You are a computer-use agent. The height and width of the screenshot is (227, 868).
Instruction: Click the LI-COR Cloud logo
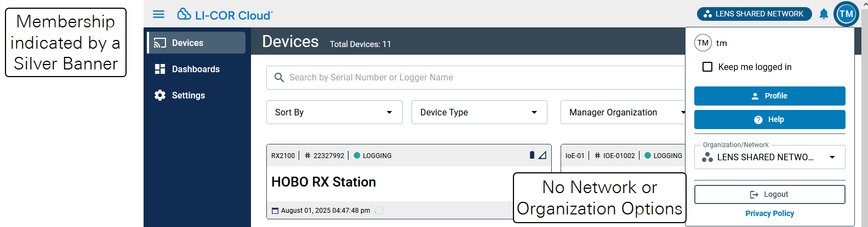pyautogui.click(x=225, y=15)
